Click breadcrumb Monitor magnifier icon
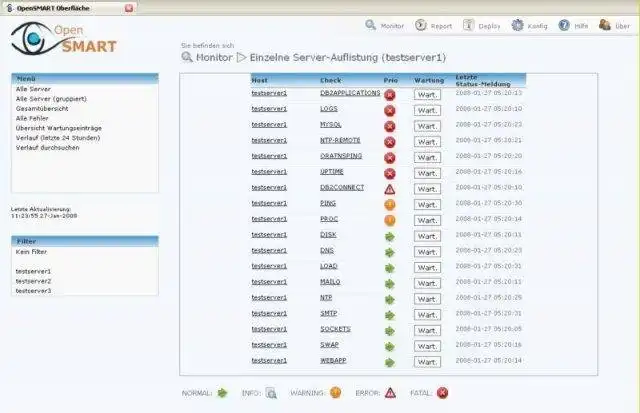 [187, 57]
